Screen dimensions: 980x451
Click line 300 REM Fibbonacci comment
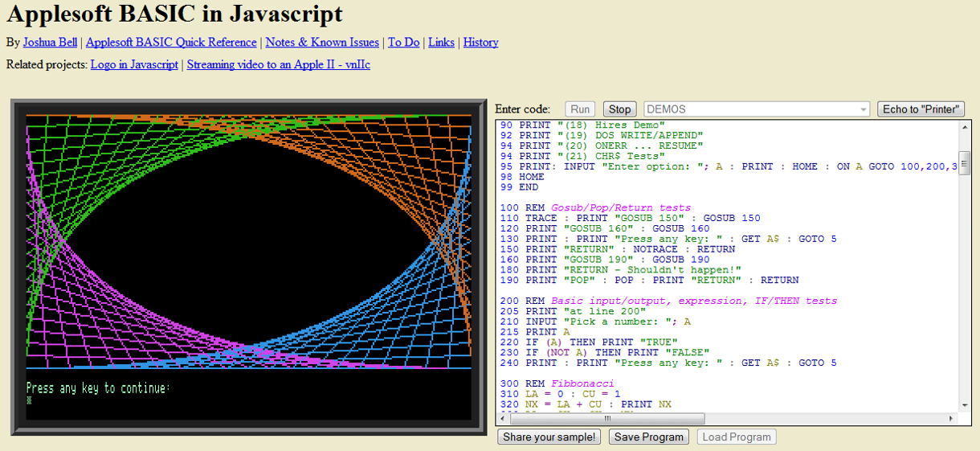[557, 384]
